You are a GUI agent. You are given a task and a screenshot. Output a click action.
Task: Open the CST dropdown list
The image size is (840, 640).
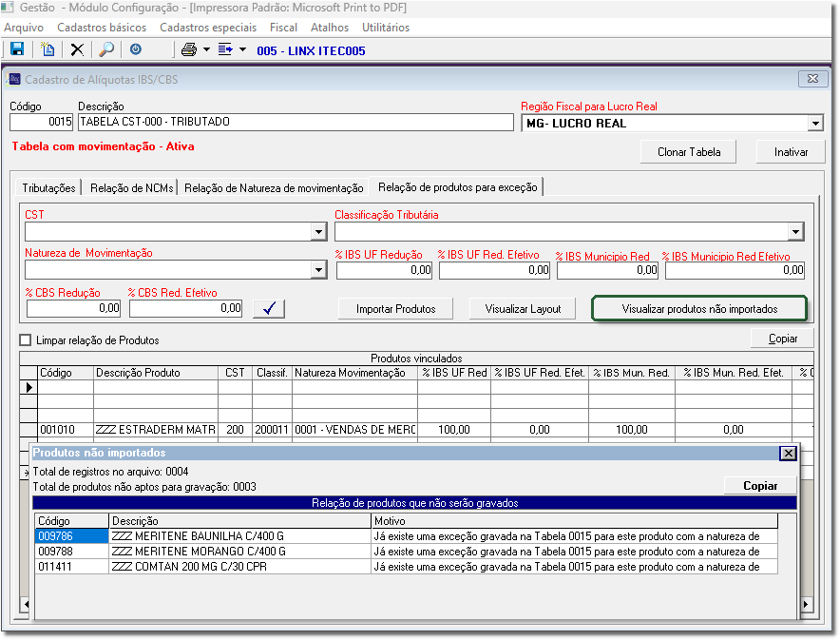click(x=318, y=232)
